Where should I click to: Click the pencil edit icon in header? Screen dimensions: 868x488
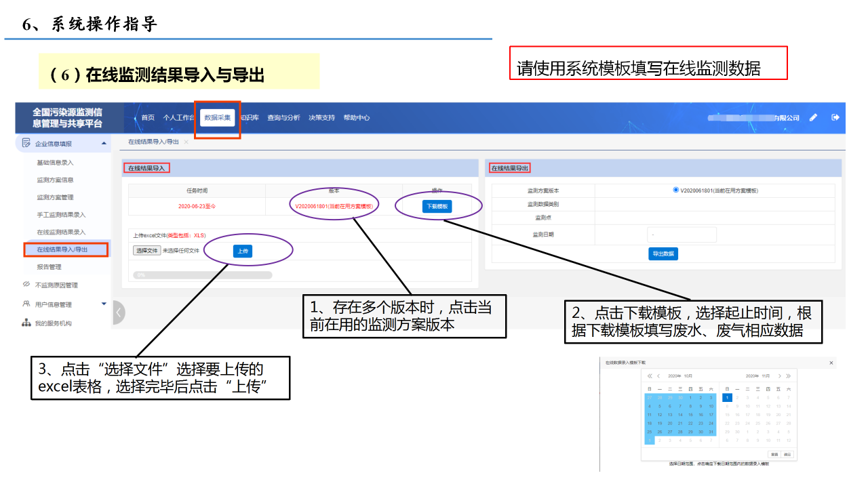[813, 117]
